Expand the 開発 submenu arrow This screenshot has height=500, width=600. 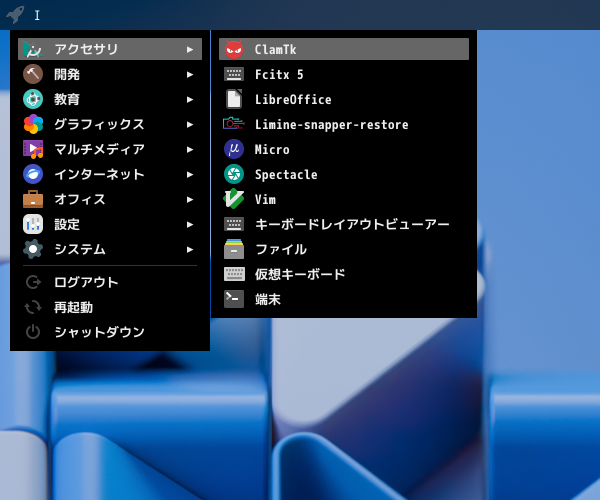(190, 75)
